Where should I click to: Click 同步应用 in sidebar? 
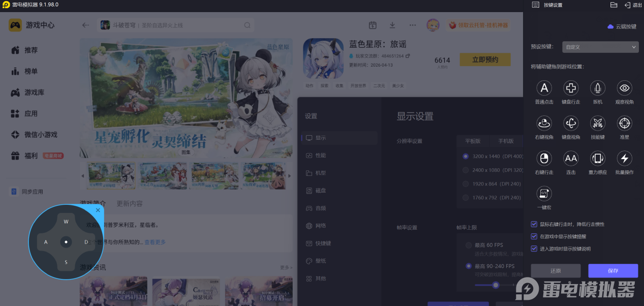[27, 192]
